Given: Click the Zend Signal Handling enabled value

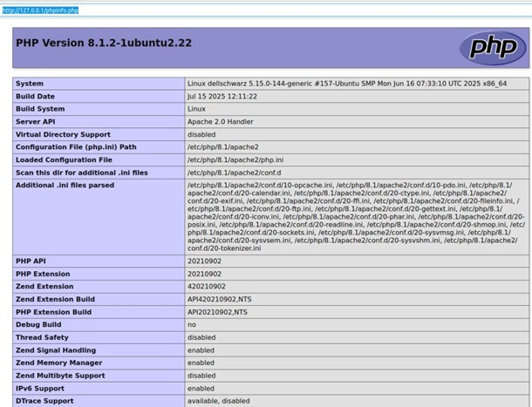Looking at the screenshot, I should 201,350.
